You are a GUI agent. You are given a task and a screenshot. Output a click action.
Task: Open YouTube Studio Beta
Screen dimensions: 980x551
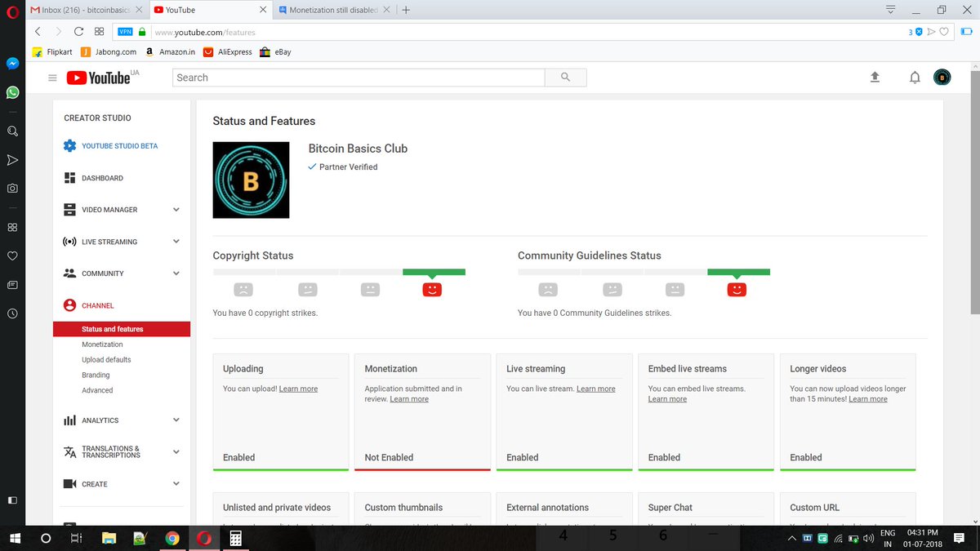[119, 146]
